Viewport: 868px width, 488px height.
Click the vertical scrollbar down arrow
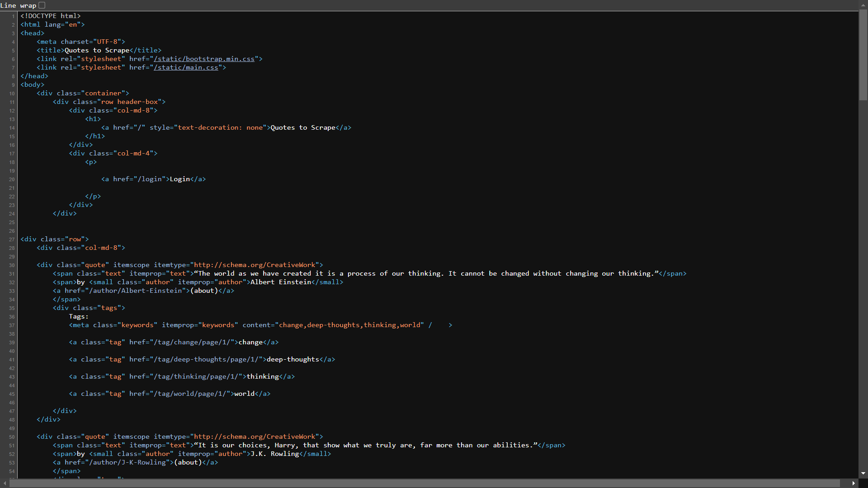(x=863, y=474)
